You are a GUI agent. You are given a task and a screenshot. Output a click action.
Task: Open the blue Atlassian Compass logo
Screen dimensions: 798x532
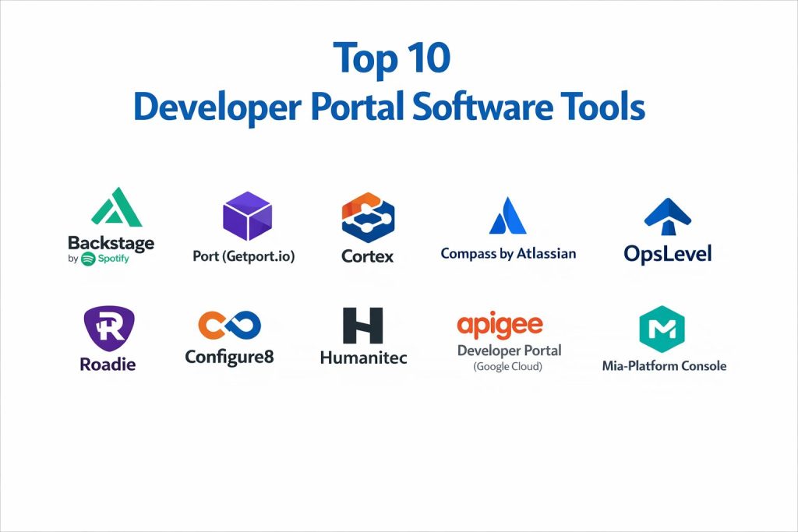point(507,216)
